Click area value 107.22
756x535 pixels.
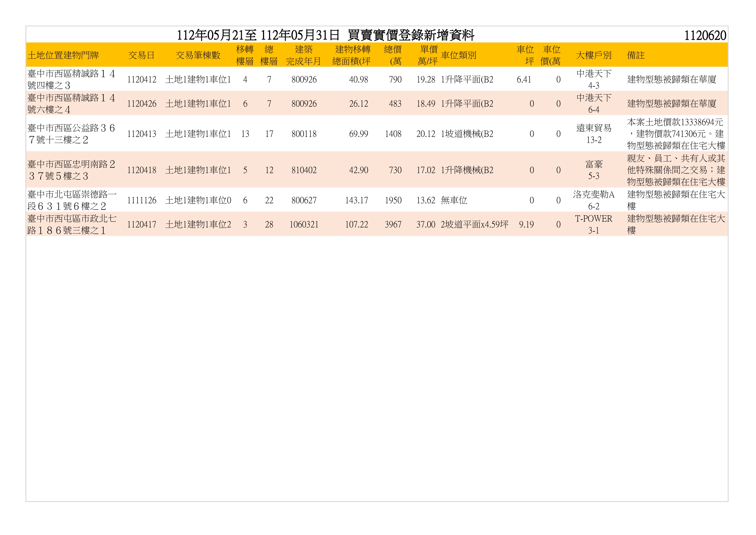click(357, 224)
